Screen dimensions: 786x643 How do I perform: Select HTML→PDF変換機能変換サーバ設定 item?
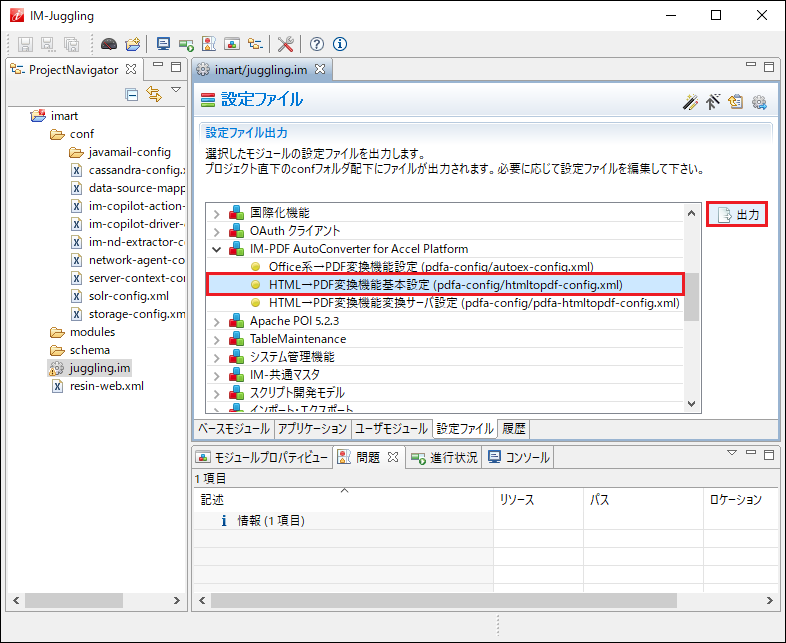pyautogui.click(x=474, y=303)
